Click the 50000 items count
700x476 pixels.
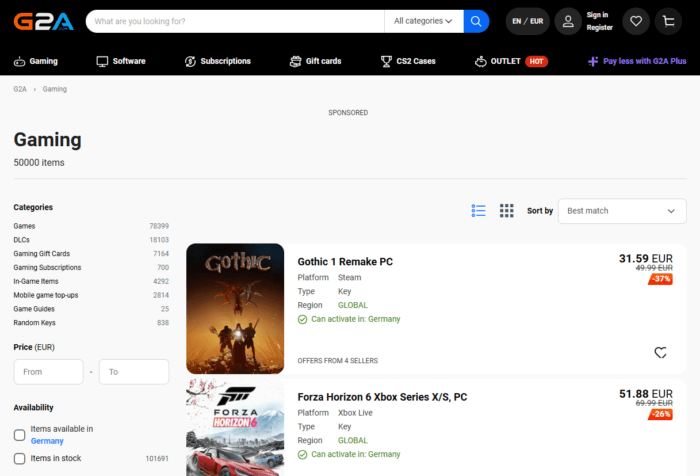(39, 163)
